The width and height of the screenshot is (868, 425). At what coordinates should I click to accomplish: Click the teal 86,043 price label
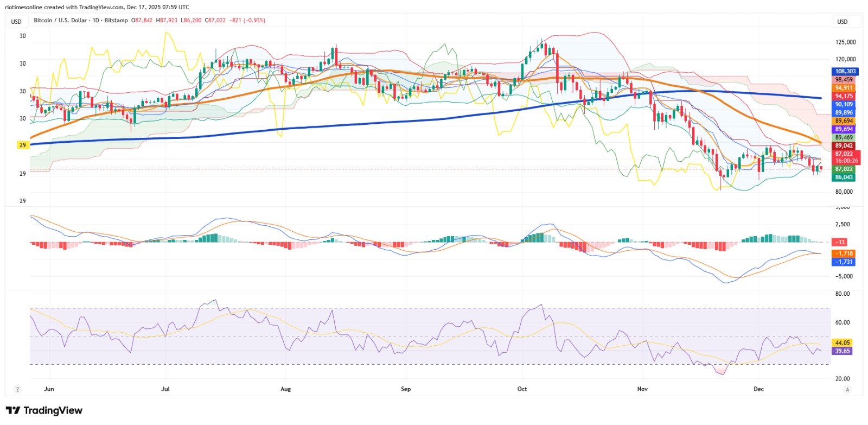pyautogui.click(x=844, y=177)
